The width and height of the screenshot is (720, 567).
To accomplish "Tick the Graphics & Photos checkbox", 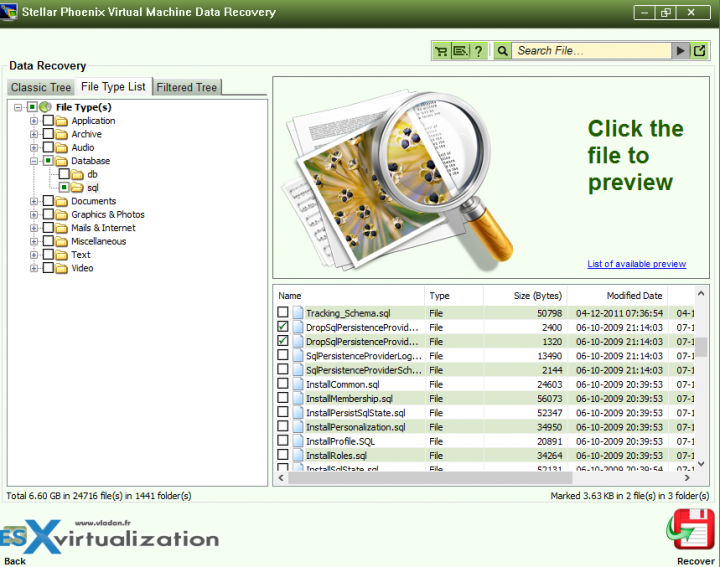I will coord(48,214).
